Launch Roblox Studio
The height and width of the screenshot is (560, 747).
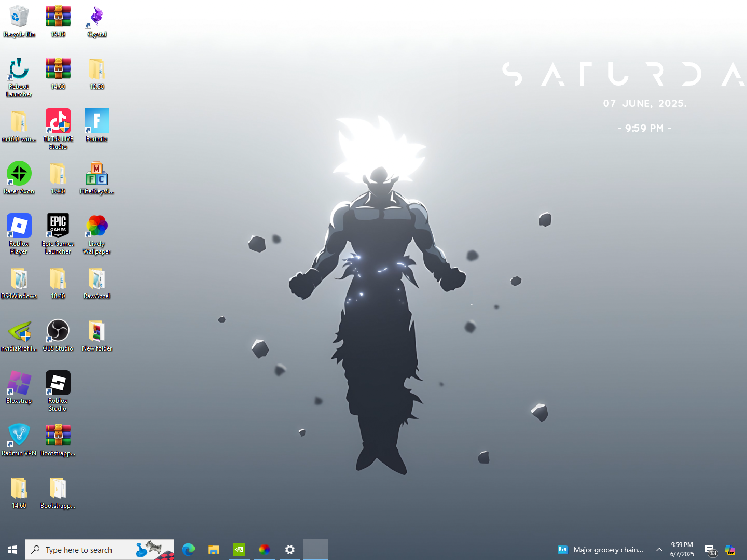[58, 391]
